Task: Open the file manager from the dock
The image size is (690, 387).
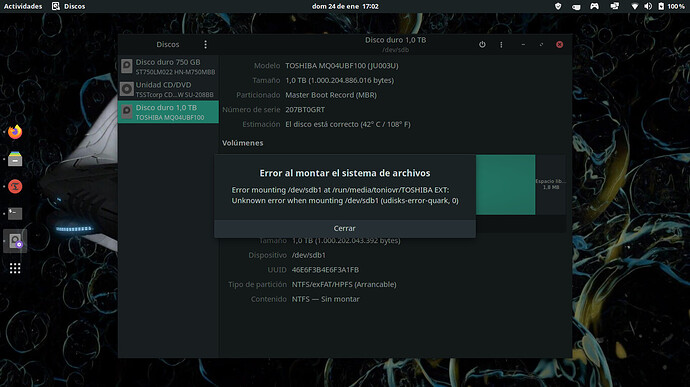Action: coord(15,159)
